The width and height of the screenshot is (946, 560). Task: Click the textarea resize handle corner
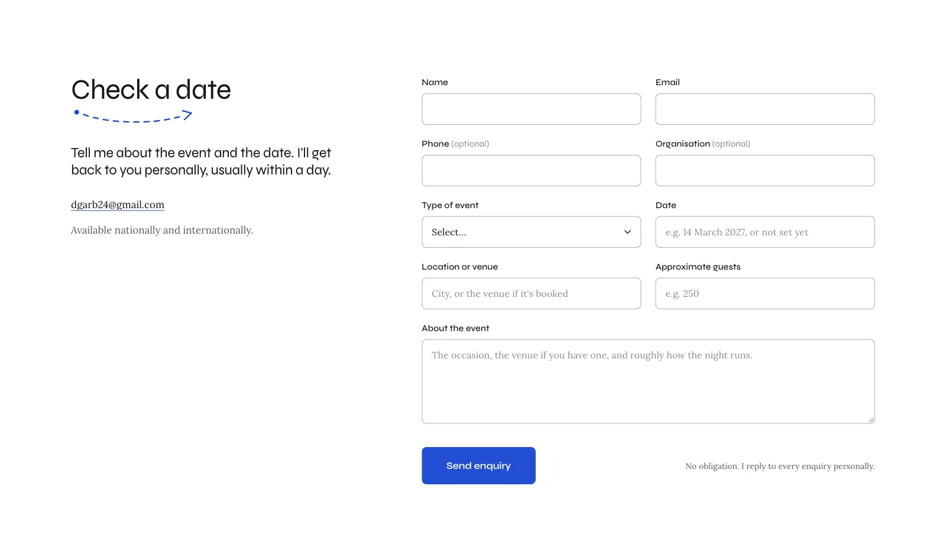[871, 420]
